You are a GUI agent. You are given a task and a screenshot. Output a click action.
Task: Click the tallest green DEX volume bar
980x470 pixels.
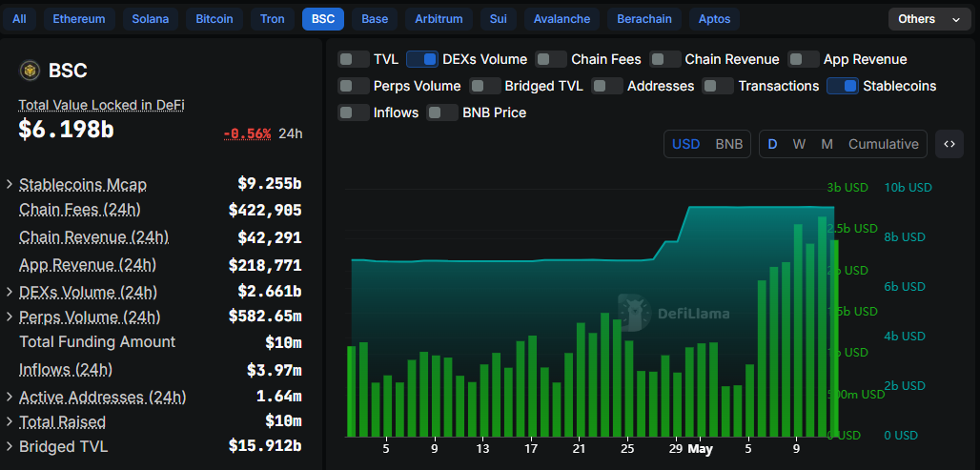822,324
